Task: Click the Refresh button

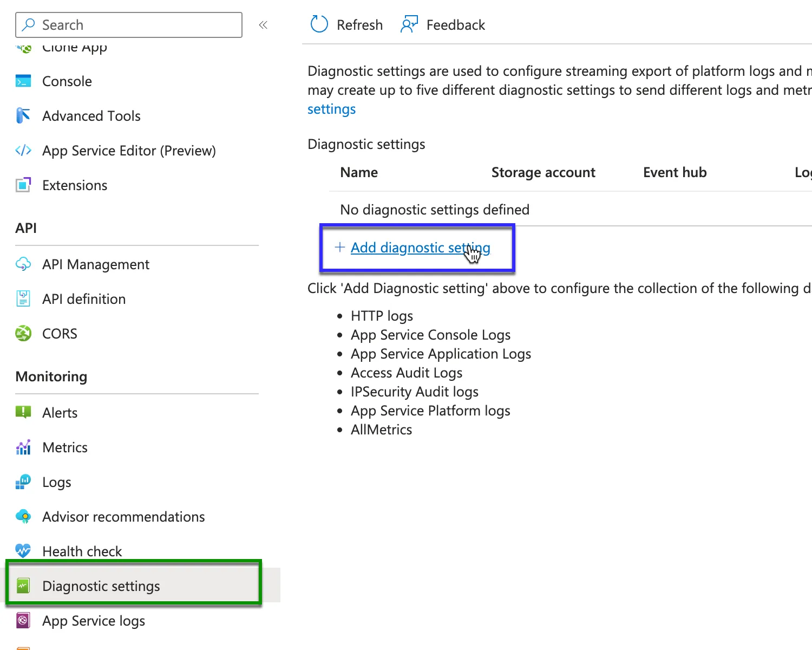Action: click(x=347, y=25)
